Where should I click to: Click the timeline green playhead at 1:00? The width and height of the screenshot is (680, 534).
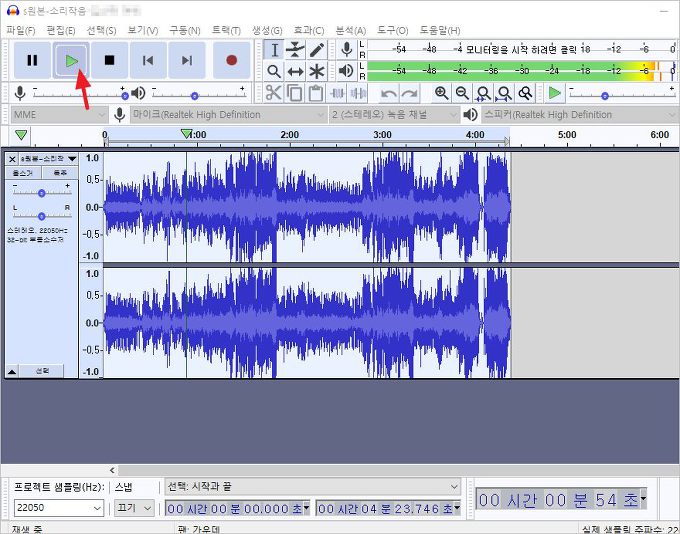[186, 134]
